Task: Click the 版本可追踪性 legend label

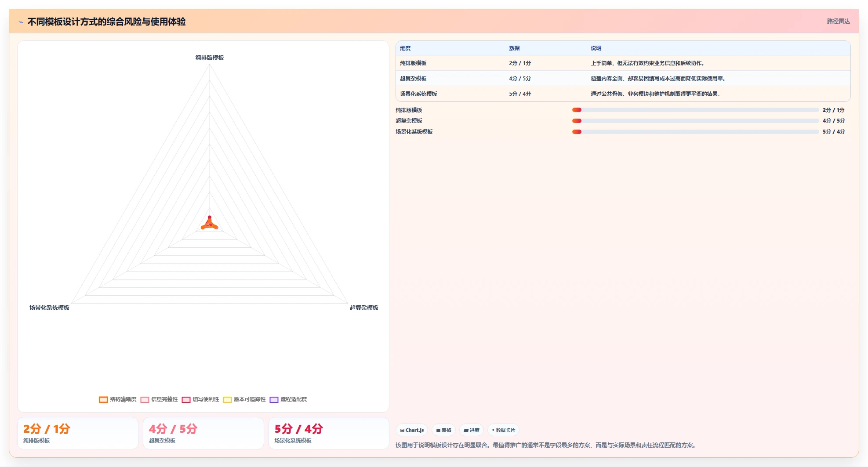Action: 250,399
